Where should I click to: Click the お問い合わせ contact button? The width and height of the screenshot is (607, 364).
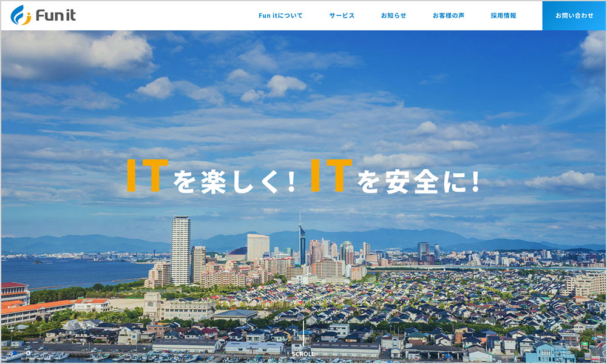pyautogui.click(x=574, y=16)
